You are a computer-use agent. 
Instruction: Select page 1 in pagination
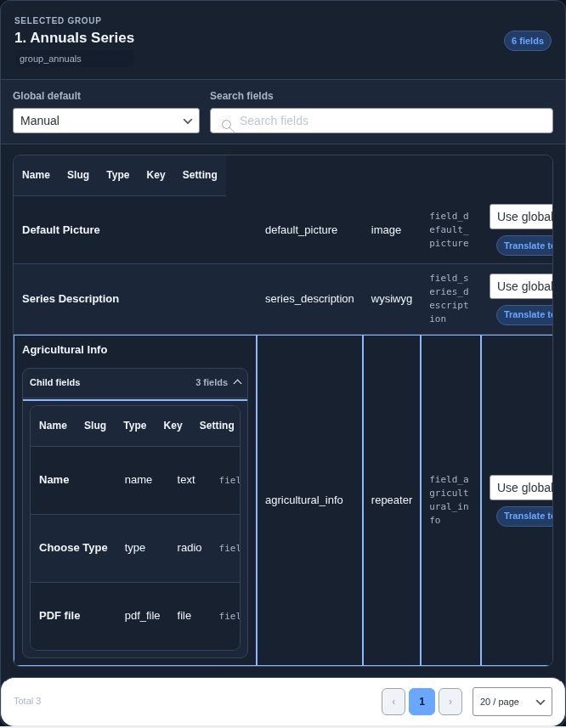tap(422, 702)
